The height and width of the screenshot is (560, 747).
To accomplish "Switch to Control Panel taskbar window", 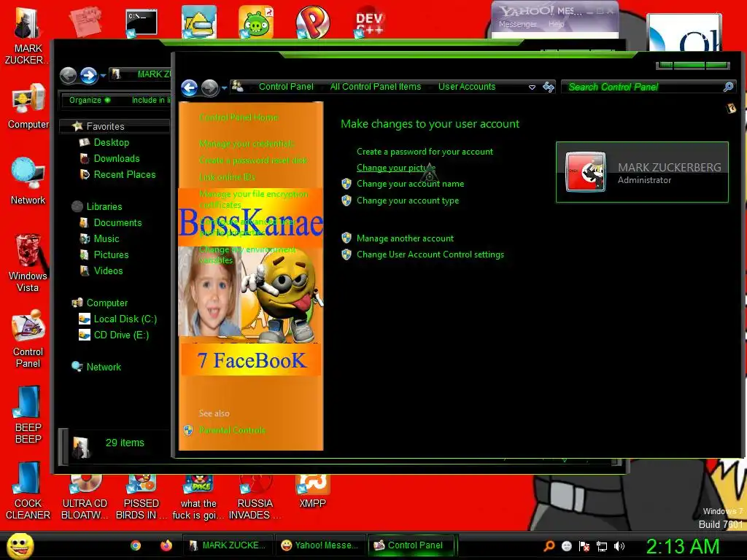I will (x=411, y=545).
